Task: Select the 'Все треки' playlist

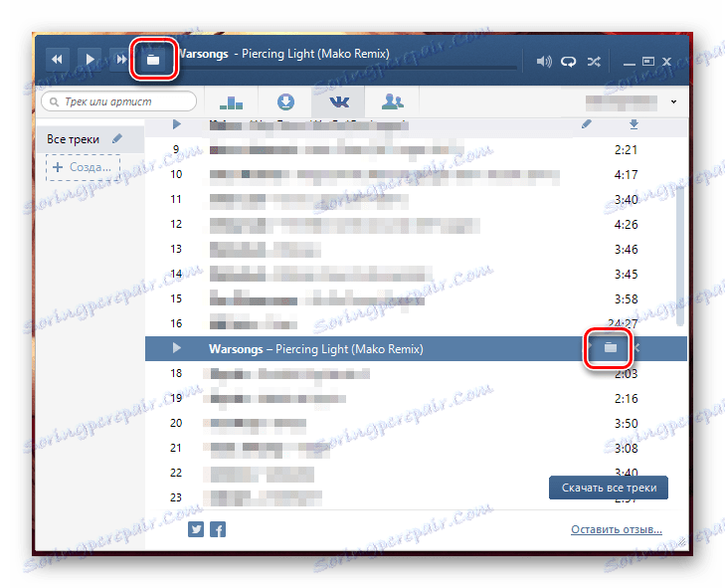Action: coord(91,139)
